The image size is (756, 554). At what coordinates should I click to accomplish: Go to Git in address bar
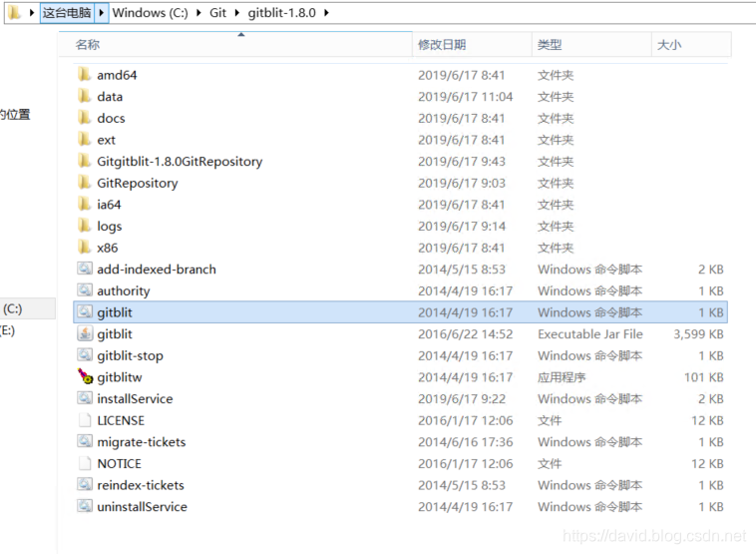(x=217, y=13)
